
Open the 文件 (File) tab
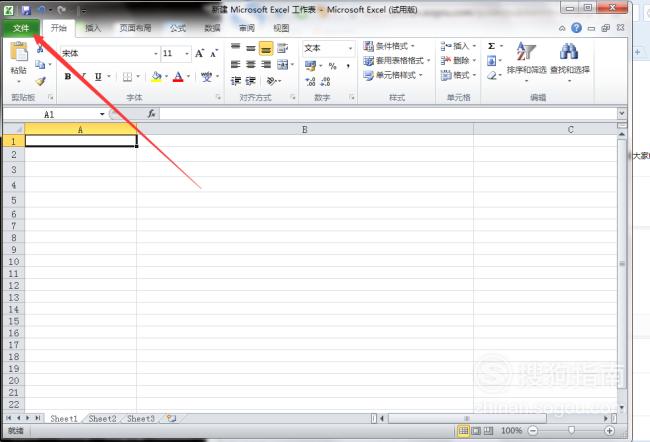coord(21,28)
